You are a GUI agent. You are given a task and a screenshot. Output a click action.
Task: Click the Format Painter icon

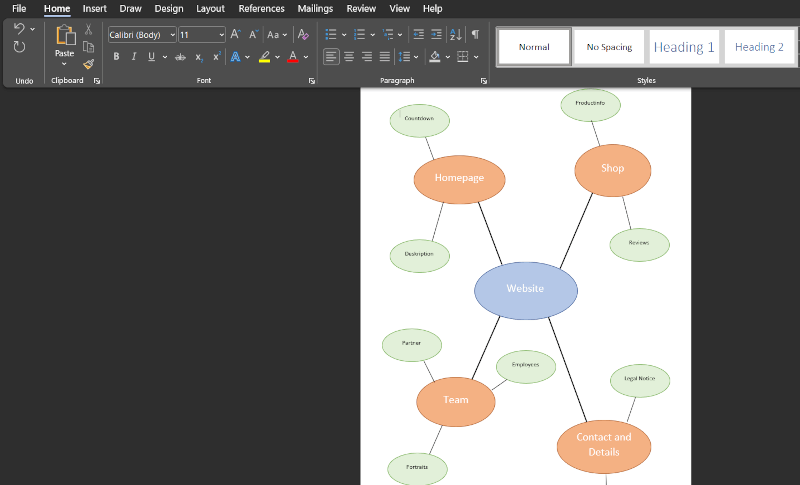88,64
